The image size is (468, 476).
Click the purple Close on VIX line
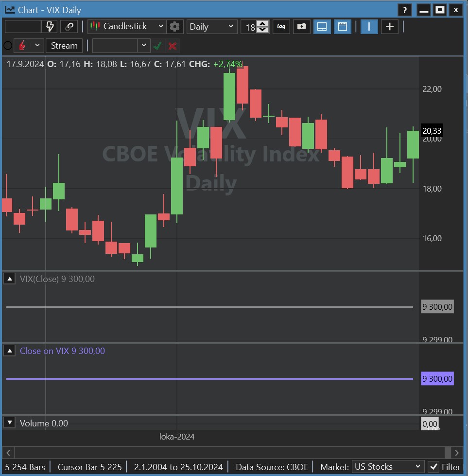209,379
